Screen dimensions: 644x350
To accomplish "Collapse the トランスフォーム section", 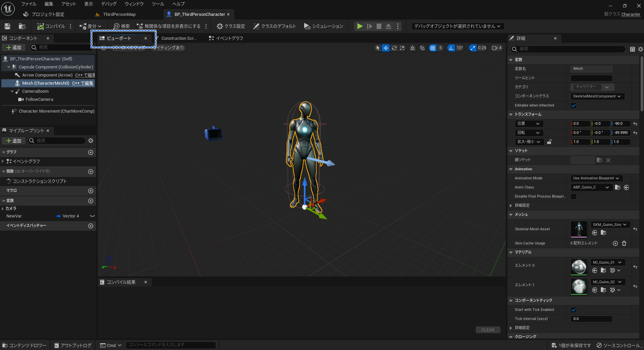I will point(511,114).
